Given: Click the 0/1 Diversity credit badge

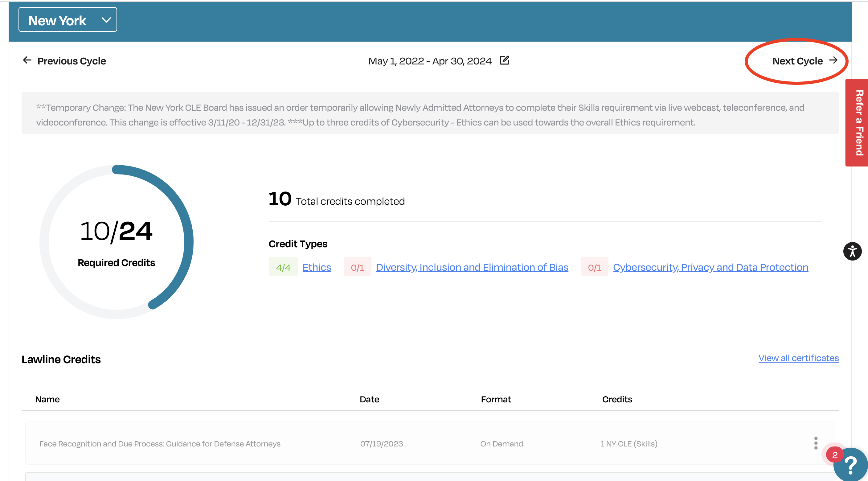Looking at the screenshot, I should (357, 267).
